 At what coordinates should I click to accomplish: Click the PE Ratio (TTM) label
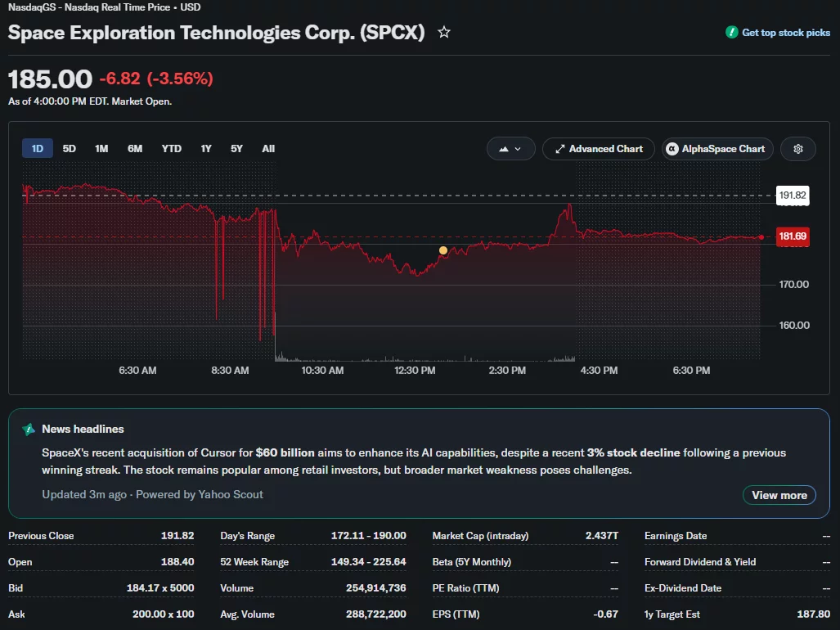click(465, 588)
